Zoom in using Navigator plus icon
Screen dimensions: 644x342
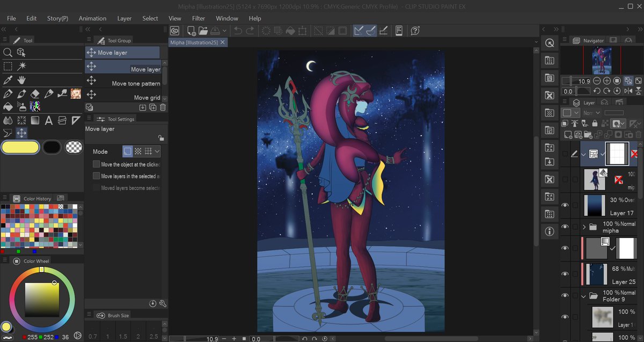click(608, 81)
